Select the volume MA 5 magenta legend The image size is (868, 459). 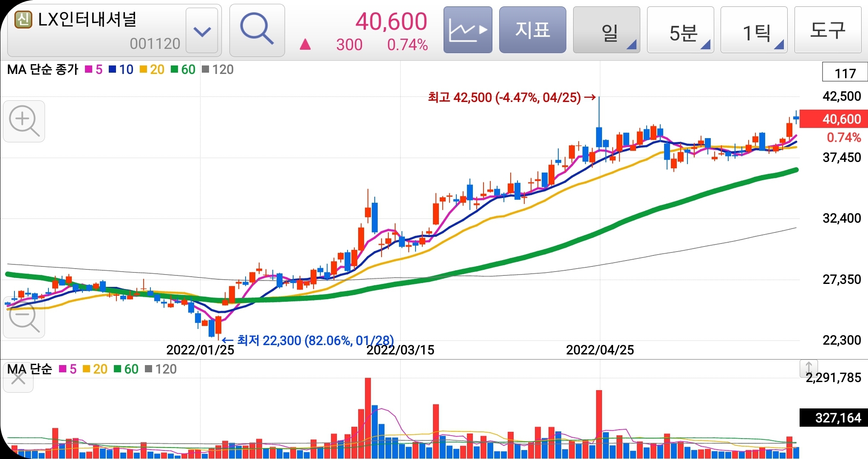pyautogui.click(x=68, y=369)
